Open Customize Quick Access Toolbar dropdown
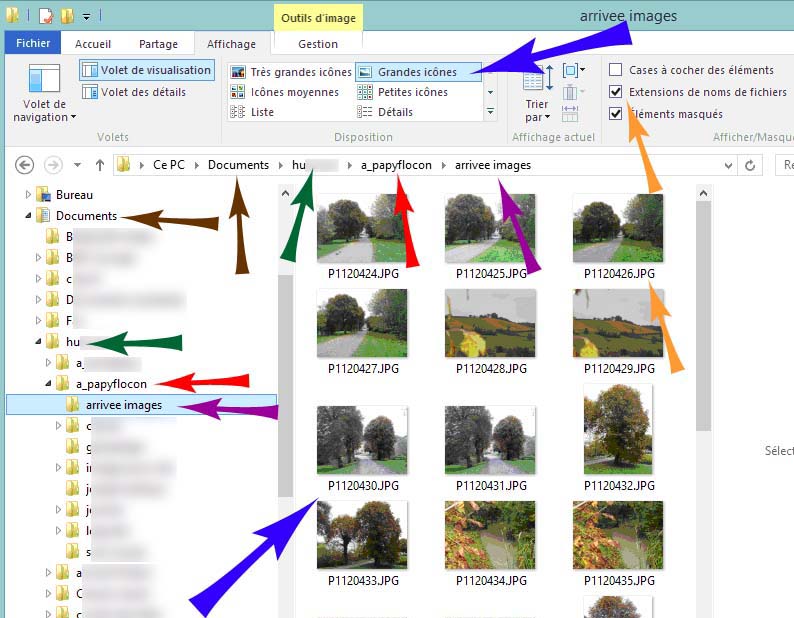Screen dimensions: 794x618 87,17
